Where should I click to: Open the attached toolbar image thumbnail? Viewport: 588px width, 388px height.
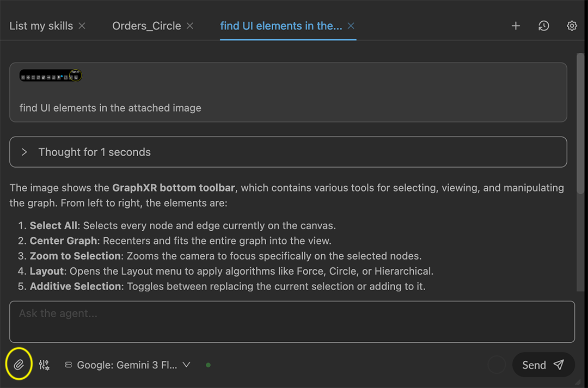51,75
